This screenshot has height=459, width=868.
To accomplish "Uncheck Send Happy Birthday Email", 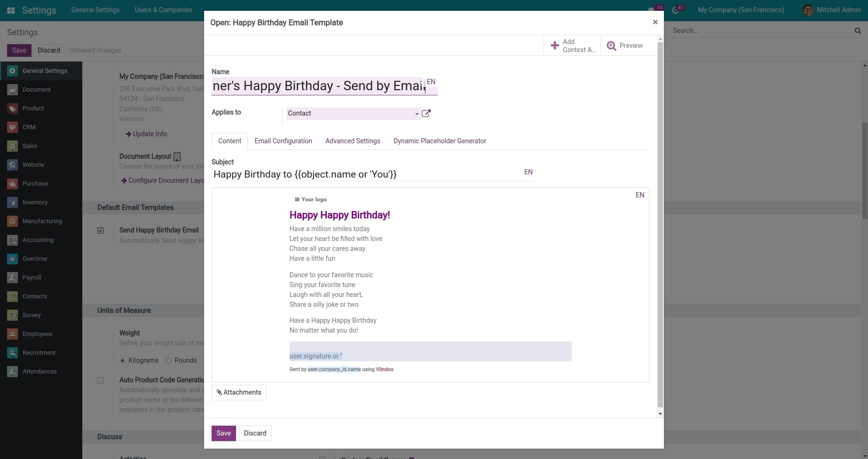I will (100, 230).
